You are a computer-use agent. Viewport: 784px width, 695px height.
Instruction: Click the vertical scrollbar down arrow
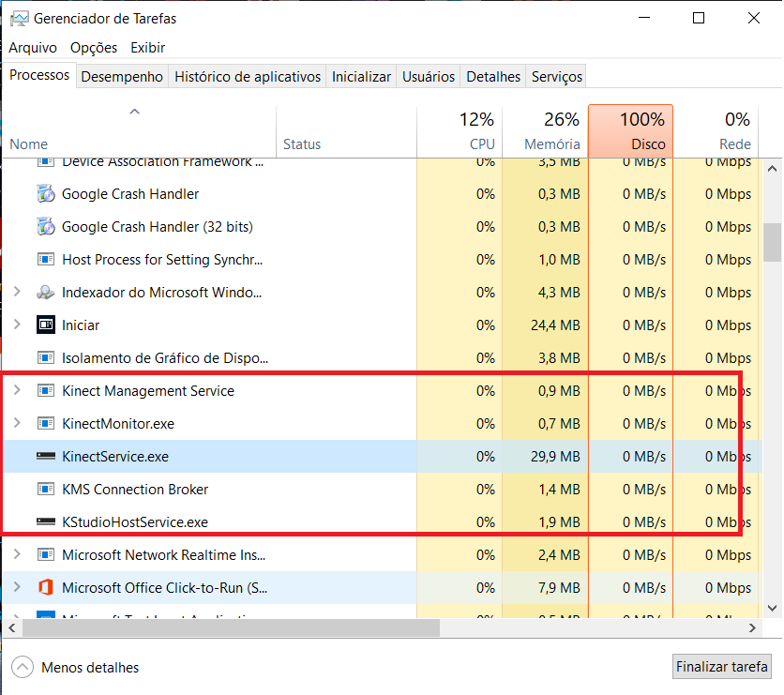773,608
